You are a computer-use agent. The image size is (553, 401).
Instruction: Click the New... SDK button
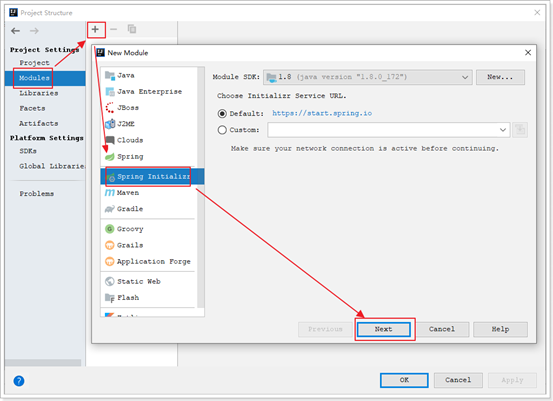[500, 77]
